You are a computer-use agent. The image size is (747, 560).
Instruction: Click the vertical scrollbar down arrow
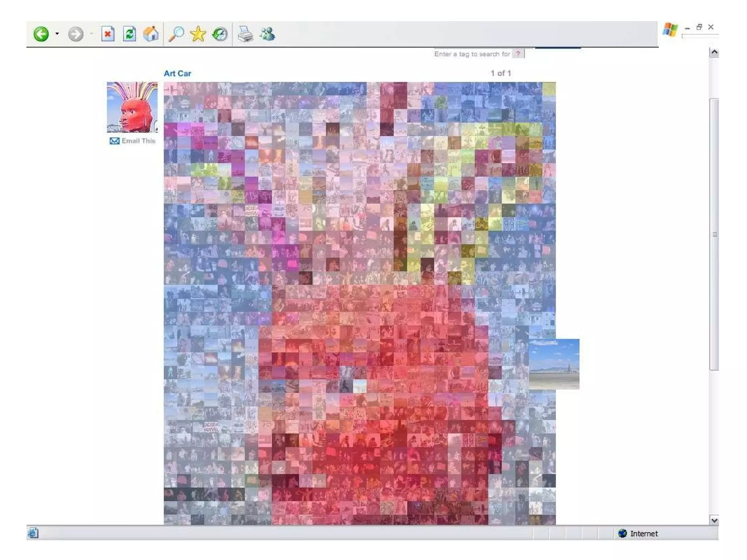[714, 520]
